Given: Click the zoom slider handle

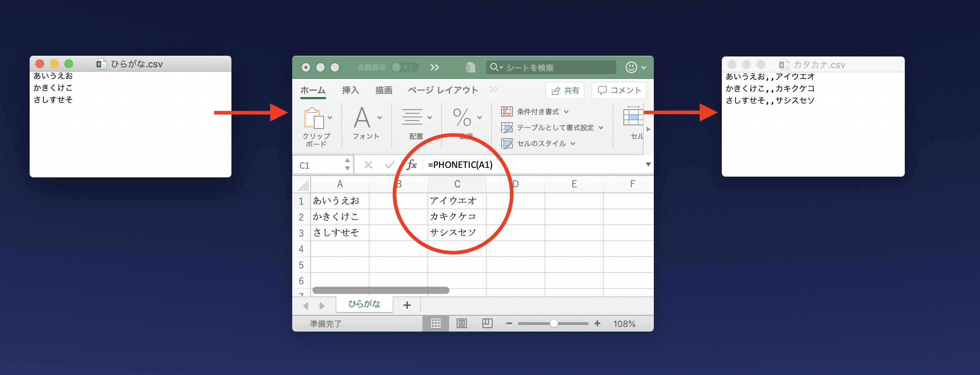Looking at the screenshot, I should pyautogui.click(x=554, y=324).
